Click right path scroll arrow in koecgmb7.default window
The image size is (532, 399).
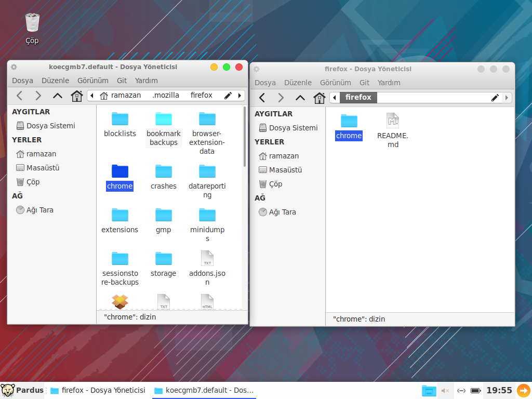pos(240,96)
